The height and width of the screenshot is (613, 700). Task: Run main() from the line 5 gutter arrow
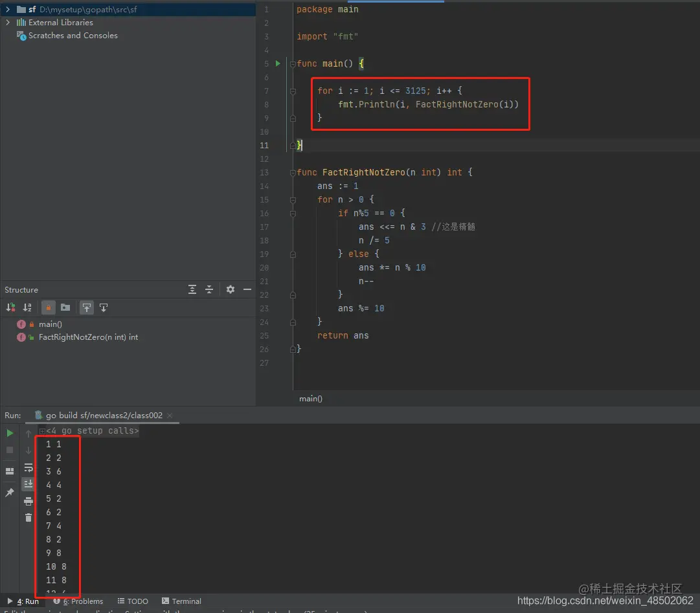point(278,63)
